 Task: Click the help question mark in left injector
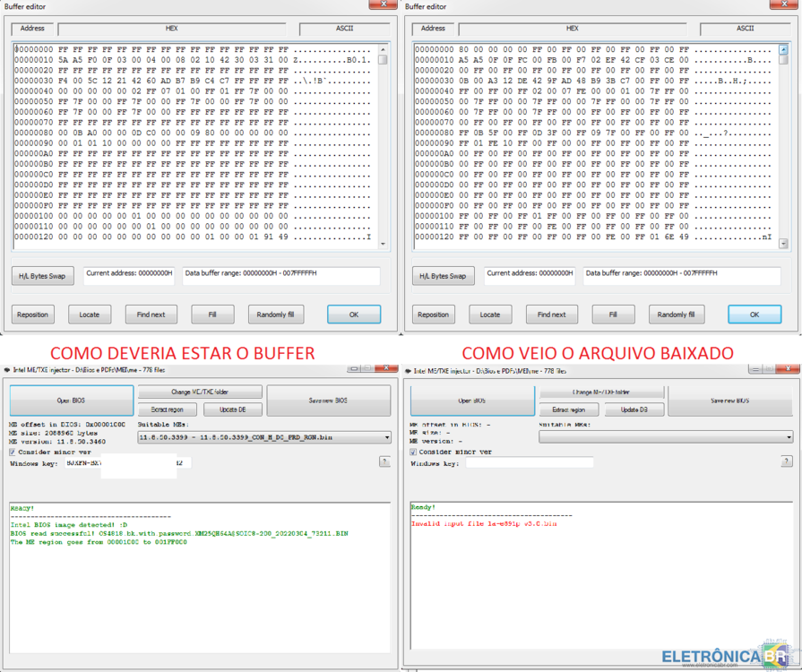pyautogui.click(x=384, y=462)
